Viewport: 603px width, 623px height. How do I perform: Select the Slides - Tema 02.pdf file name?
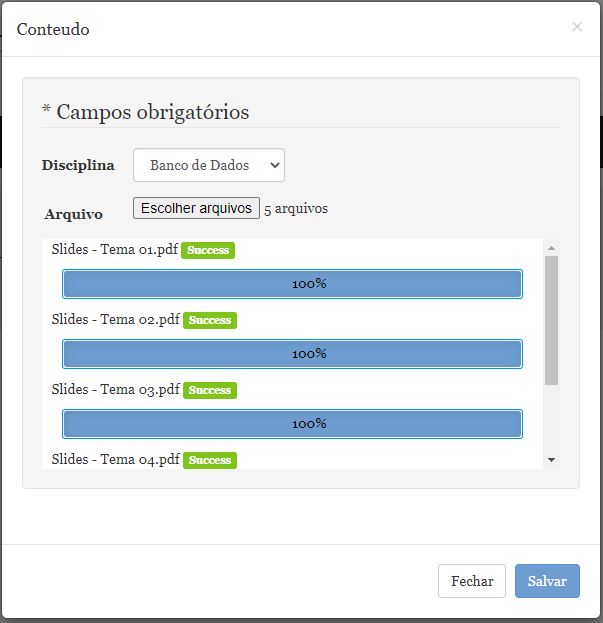(115, 319)
